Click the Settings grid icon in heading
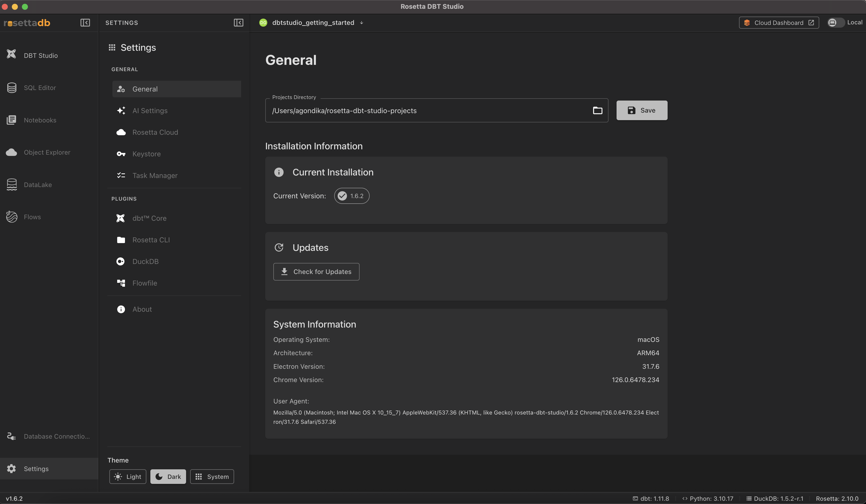 pos(112,48)
